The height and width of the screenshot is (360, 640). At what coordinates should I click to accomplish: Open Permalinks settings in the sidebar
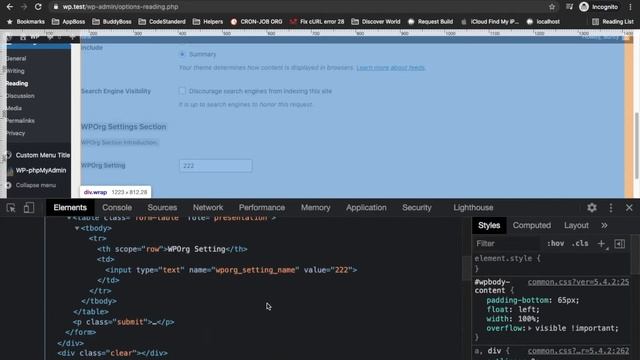tap(20, 121)
